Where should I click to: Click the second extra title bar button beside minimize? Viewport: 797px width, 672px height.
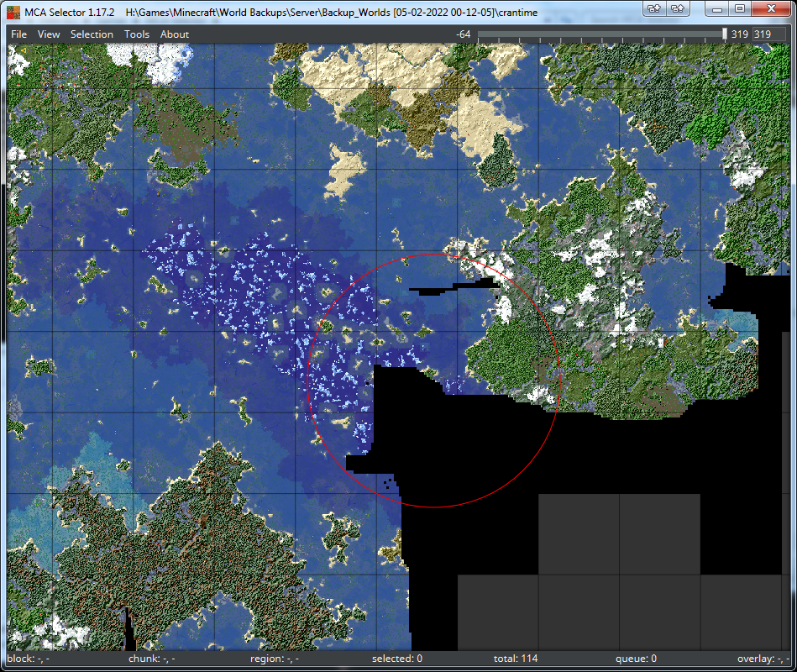click(678, 8)
